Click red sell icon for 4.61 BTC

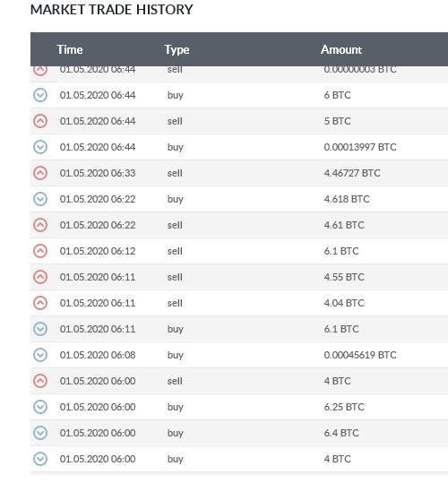[x=40, y=225]
